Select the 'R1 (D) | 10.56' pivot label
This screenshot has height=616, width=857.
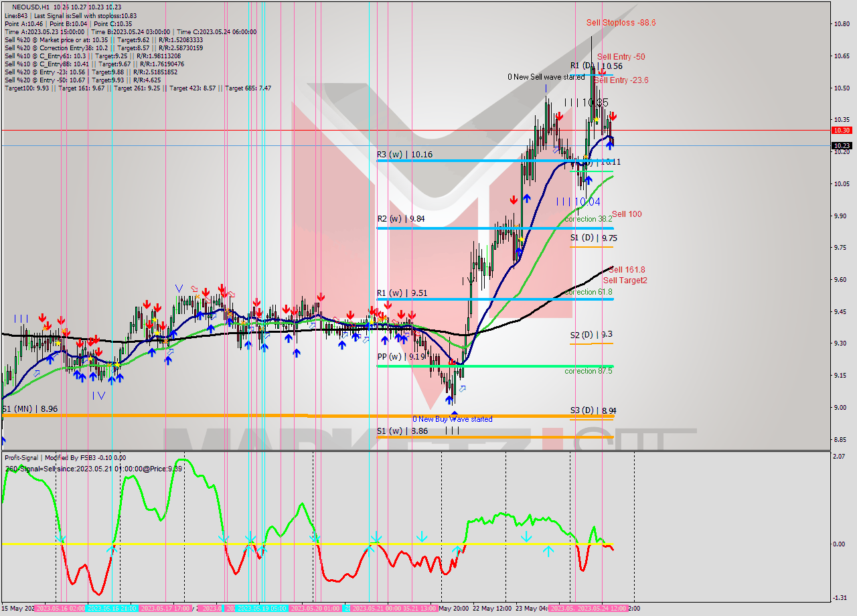pos(597,66)
